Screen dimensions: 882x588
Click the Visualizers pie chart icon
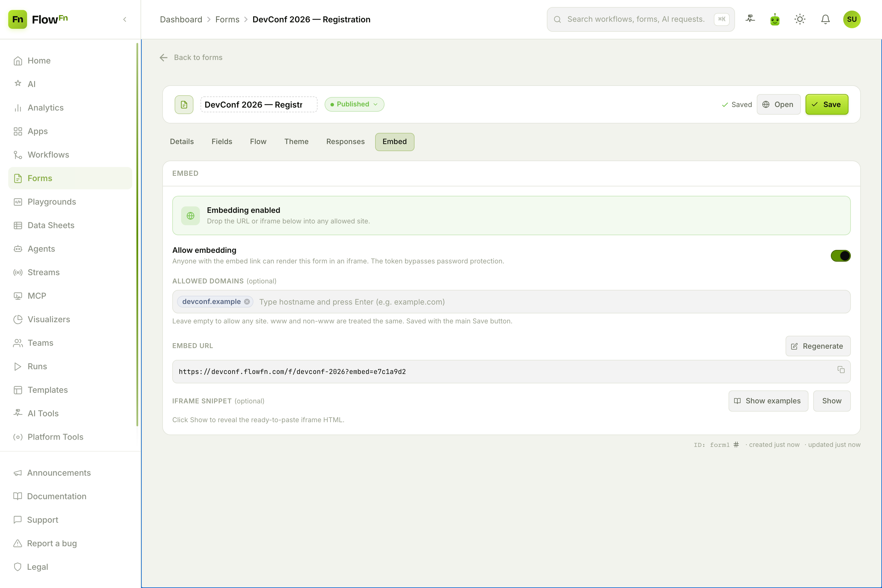(18, 320)
